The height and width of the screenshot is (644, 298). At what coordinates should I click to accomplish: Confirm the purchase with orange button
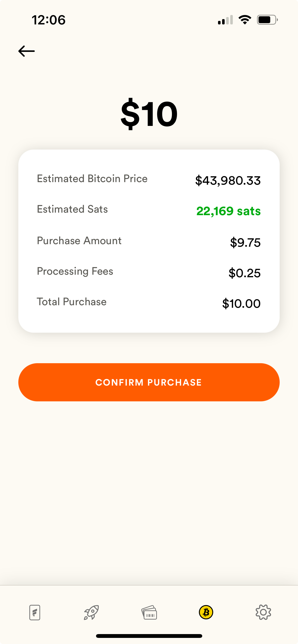(x=149, y=382)
